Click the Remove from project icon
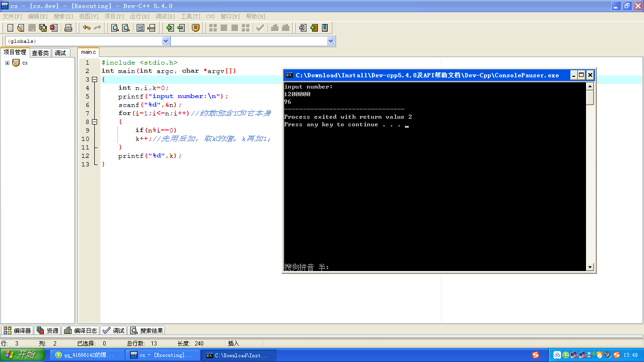 tap(181, 28)
